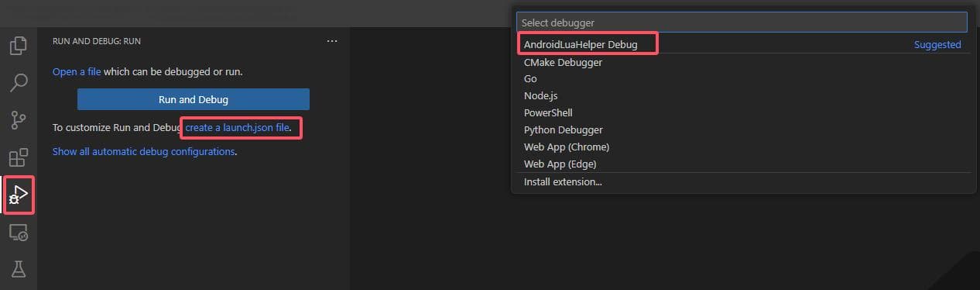980x290 pixels.
Task: Select AndroidLuaHelper Debug debugger
Action: 742,45
